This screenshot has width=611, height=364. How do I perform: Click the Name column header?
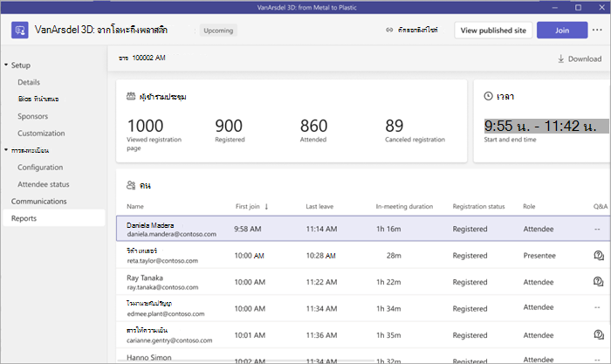pyautogui.click(x=134, y=207)
